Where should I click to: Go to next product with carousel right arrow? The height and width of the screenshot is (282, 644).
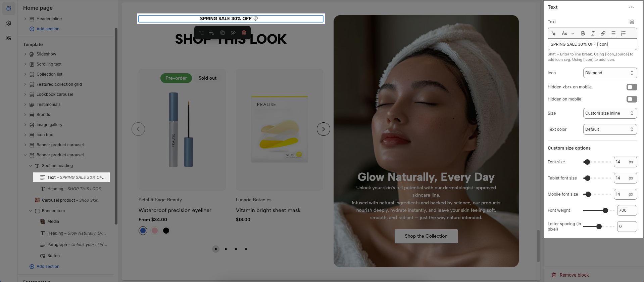[x=324, y=129]
